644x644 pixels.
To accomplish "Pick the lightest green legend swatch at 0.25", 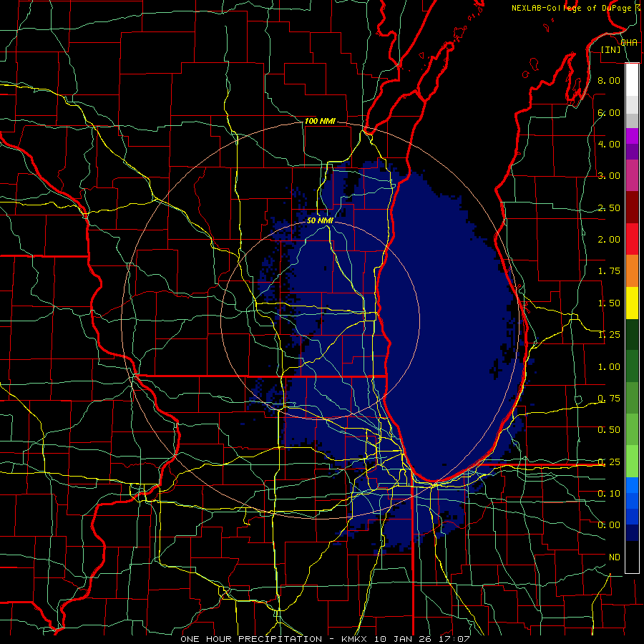I will coord(632,462).
